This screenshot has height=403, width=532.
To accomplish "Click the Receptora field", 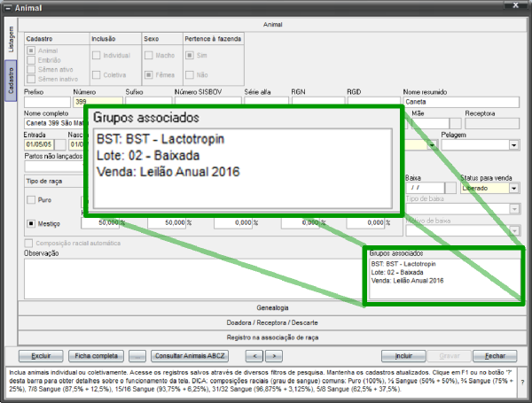I will (x=492, y=123).
